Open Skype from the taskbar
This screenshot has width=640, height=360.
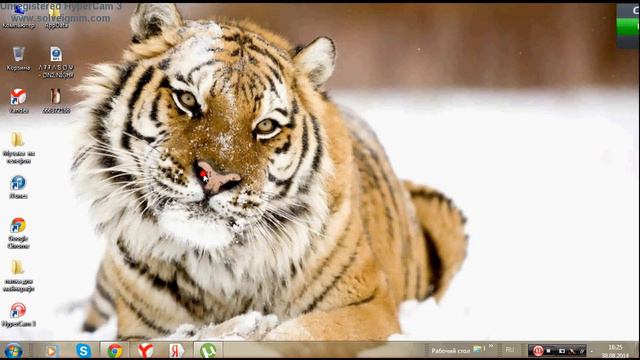click(x=83, y=351)
